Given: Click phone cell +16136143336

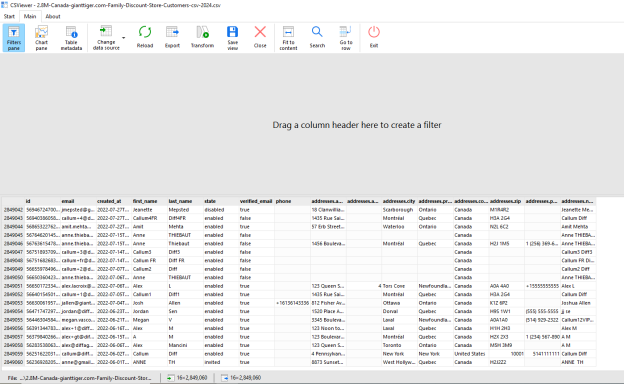Looking at the screenshot, I should click(x=292, y=303).
